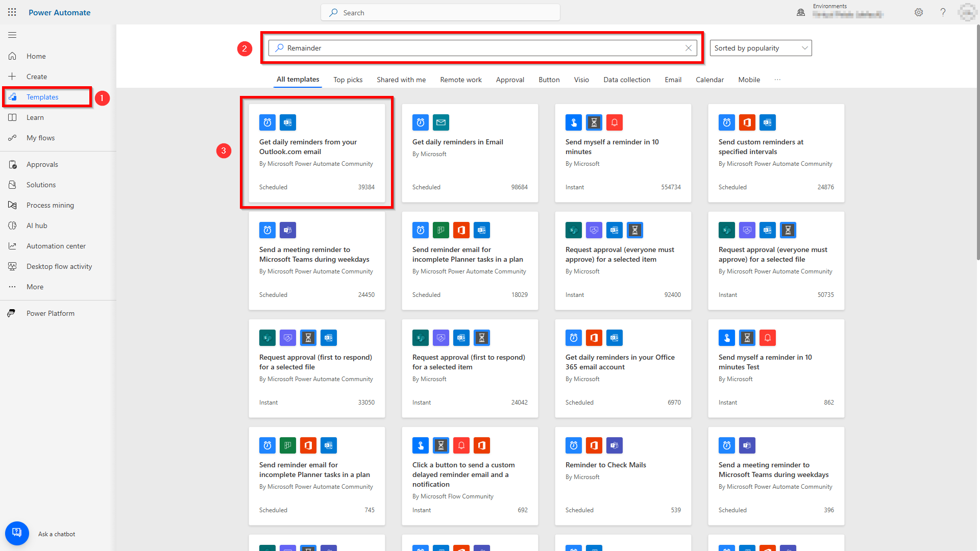Click the AI hub icon
Screen dimensions: 980x551
(12, 226)
